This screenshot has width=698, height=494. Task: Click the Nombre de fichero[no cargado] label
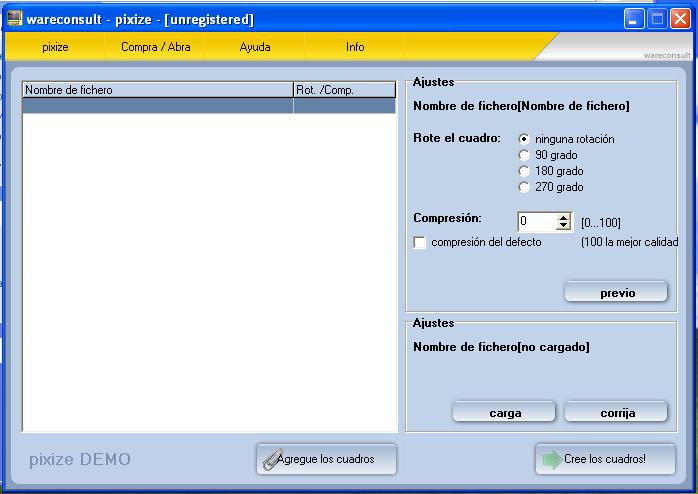[501, 347]
